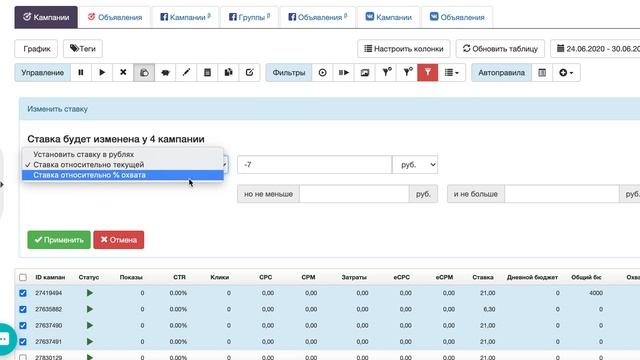The width and height of the screenshot is (640, 360).
Task: Switch to the VK Кампании tab
Action: 388,17
